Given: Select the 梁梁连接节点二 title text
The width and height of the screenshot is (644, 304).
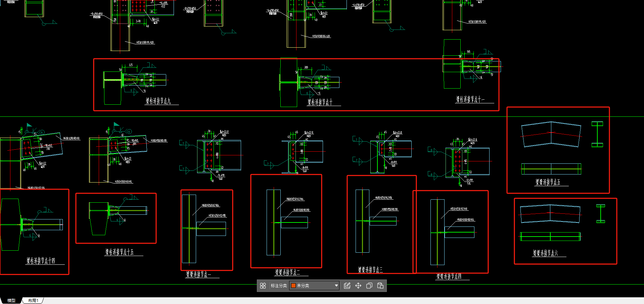Looking at the screenshot, I should 288,272.
